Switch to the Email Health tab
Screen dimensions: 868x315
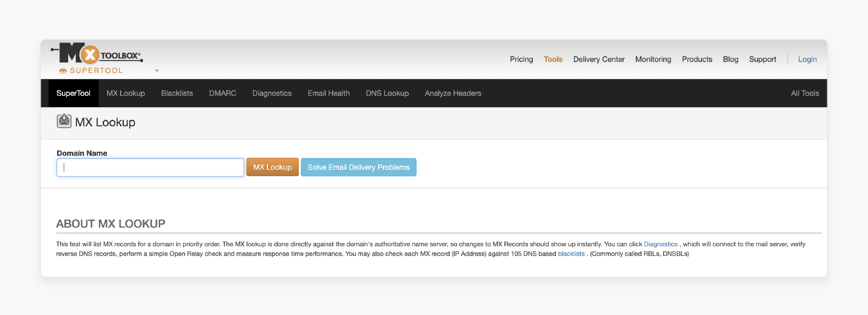[329, 93]
